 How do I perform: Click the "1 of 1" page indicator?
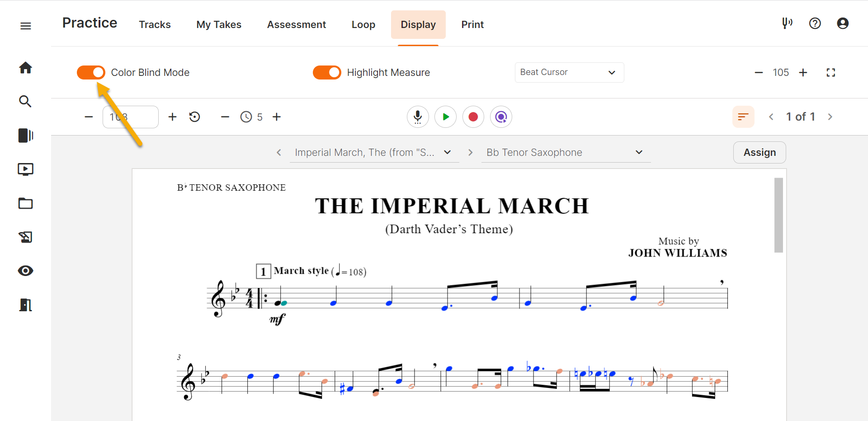(x=801, y=117)
